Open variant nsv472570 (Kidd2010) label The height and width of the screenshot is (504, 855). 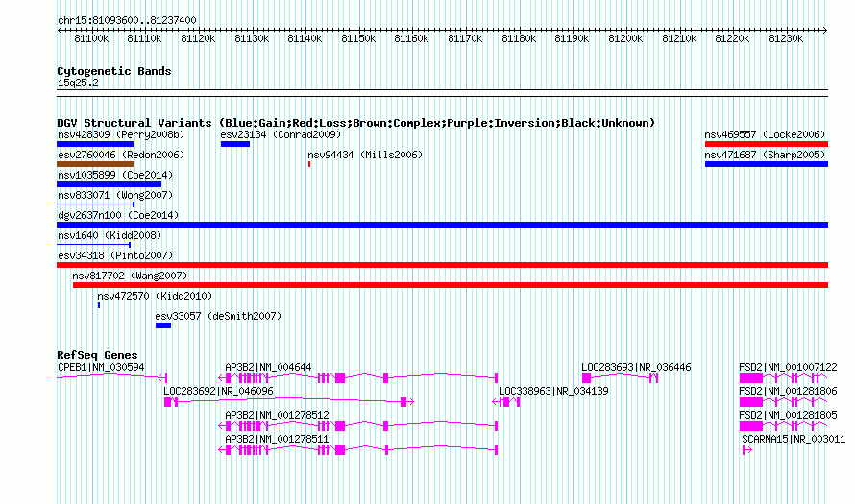coord(155,296)
